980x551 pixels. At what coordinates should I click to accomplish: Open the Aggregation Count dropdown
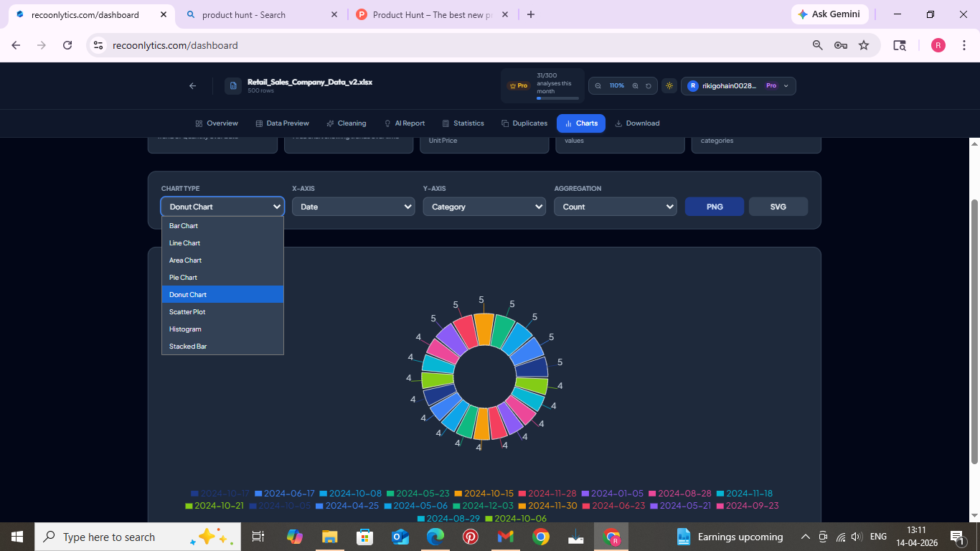coord(616,207)
